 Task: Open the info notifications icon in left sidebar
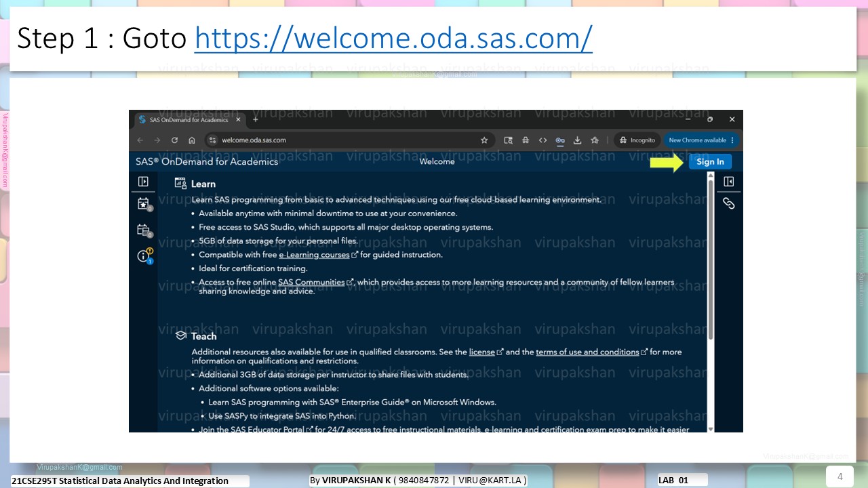click(144, 256)
